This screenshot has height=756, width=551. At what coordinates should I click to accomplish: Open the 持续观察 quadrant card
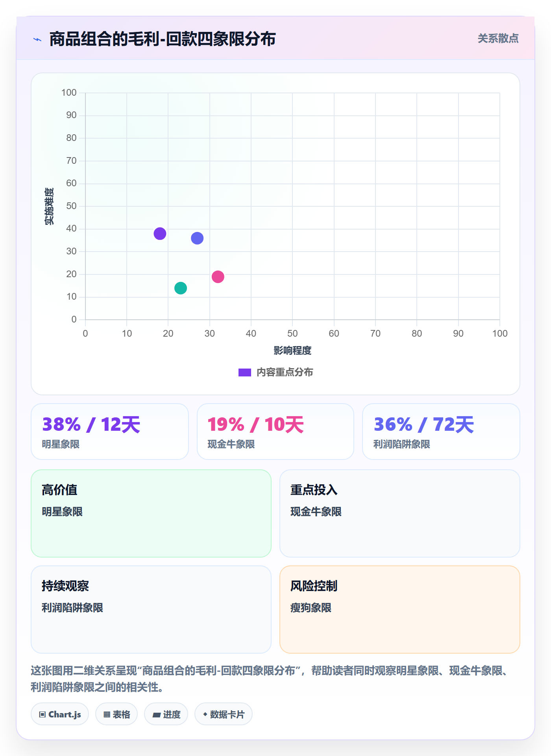[151, 610]
